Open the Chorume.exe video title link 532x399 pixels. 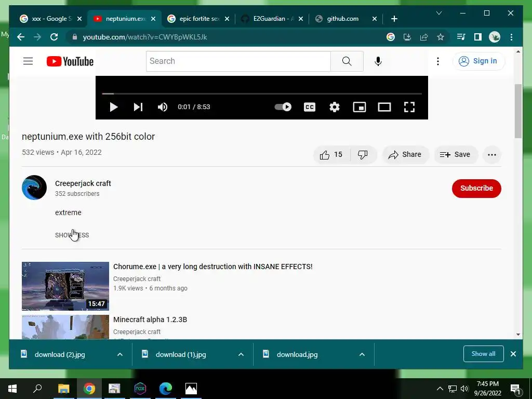212,267
